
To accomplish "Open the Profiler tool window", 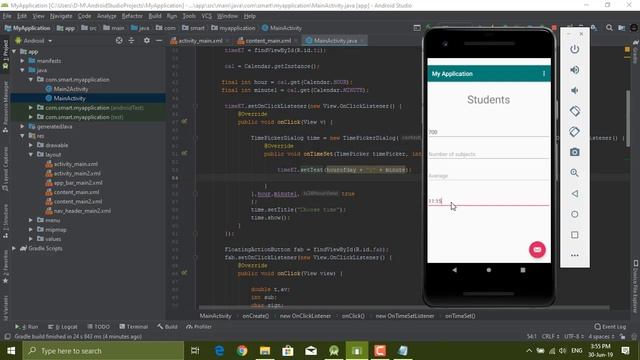I will [x=199, y=327].
